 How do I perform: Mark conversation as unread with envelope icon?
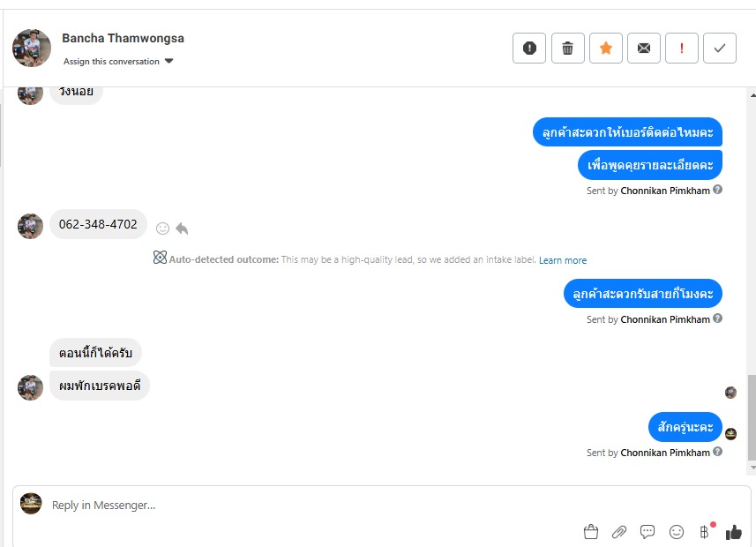coord(644,49)
